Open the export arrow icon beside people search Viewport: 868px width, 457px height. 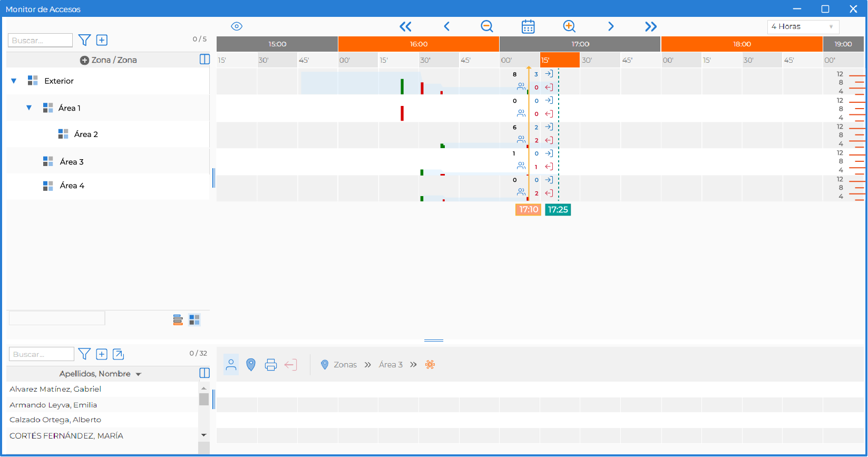[x=119, y=354]
